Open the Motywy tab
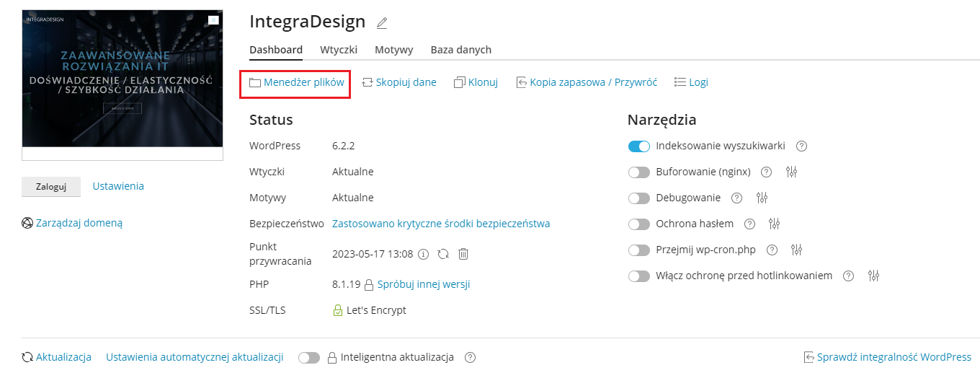Image resolution: width=980 pixels, height=378 pixels. coord(394,50)
